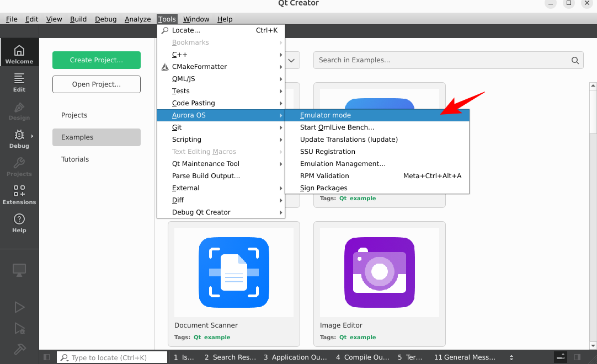Choose Parse Build Output menu item

click(221, 176)
